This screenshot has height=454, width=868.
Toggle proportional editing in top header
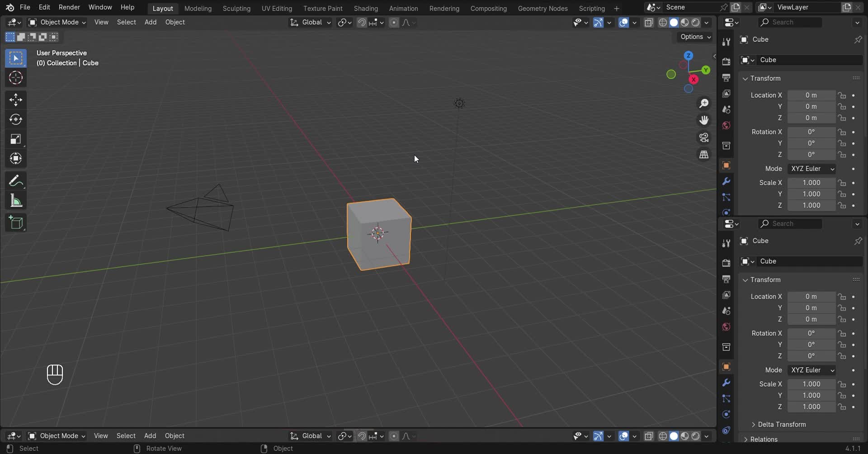(x=394, y=23)
